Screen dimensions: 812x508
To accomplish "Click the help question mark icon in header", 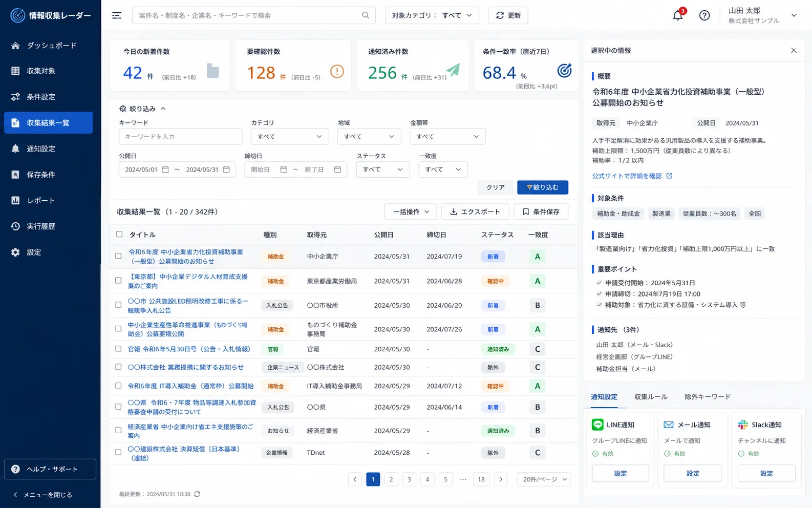I will (x=704, y=15).
